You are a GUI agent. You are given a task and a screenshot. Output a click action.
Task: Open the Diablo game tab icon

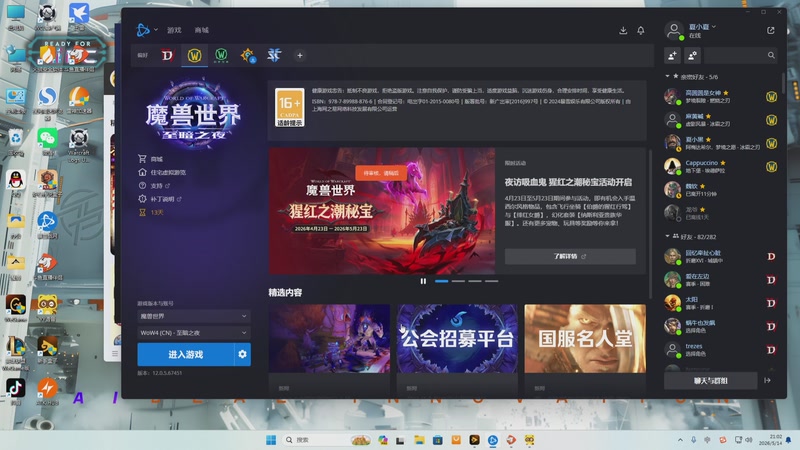167,55
